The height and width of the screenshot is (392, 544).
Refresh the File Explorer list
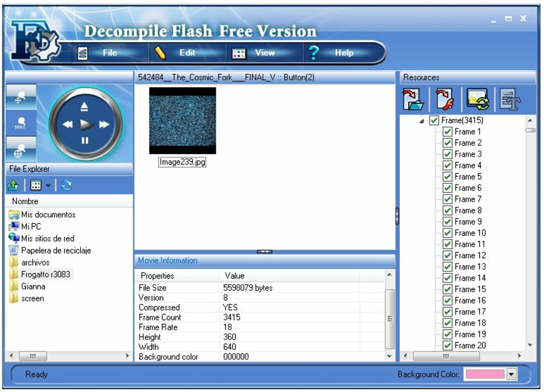[66, 185]
